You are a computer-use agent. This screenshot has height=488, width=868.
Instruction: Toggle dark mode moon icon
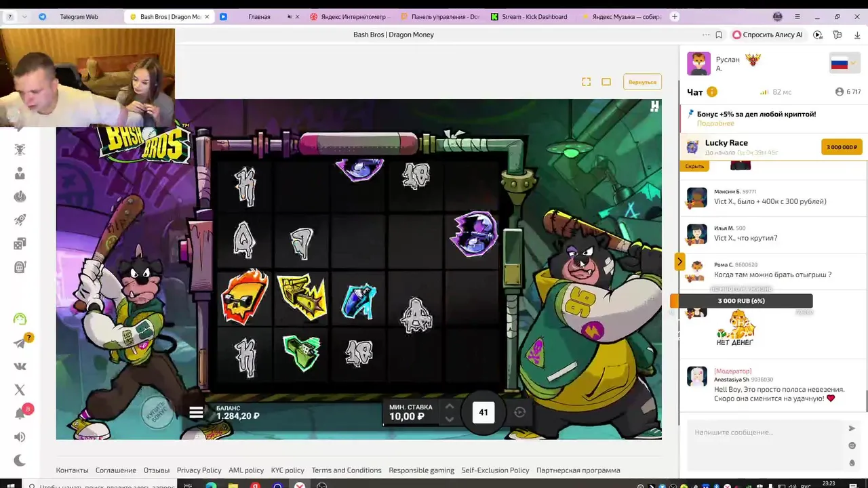[20, 460]
